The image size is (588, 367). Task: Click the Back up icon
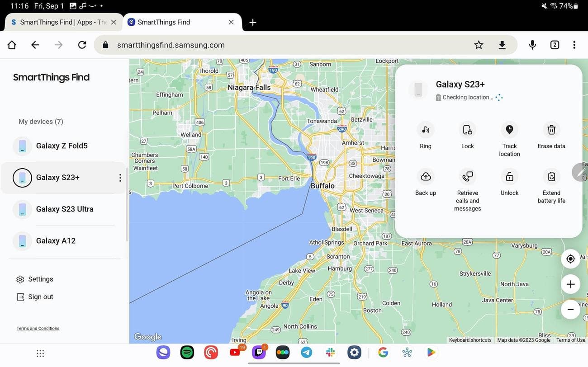click(x=425, y=177)
